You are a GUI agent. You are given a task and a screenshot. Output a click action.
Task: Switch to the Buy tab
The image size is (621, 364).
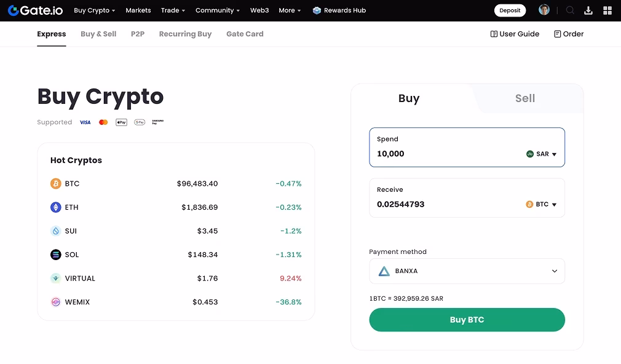coord(409,98)
